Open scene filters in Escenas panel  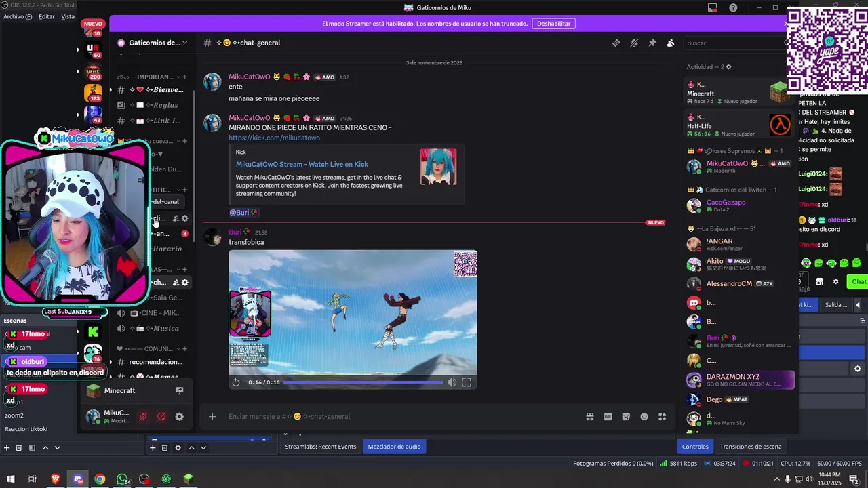(32, 447)
